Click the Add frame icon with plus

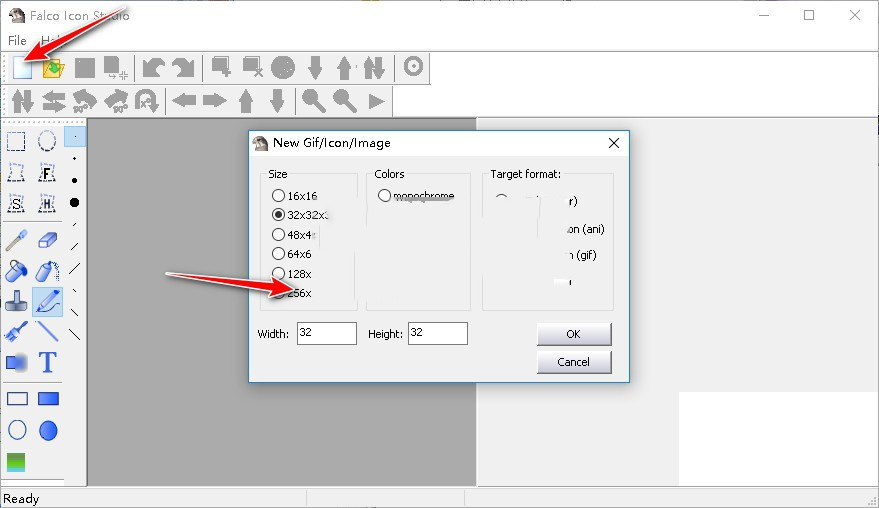(221, 67)
